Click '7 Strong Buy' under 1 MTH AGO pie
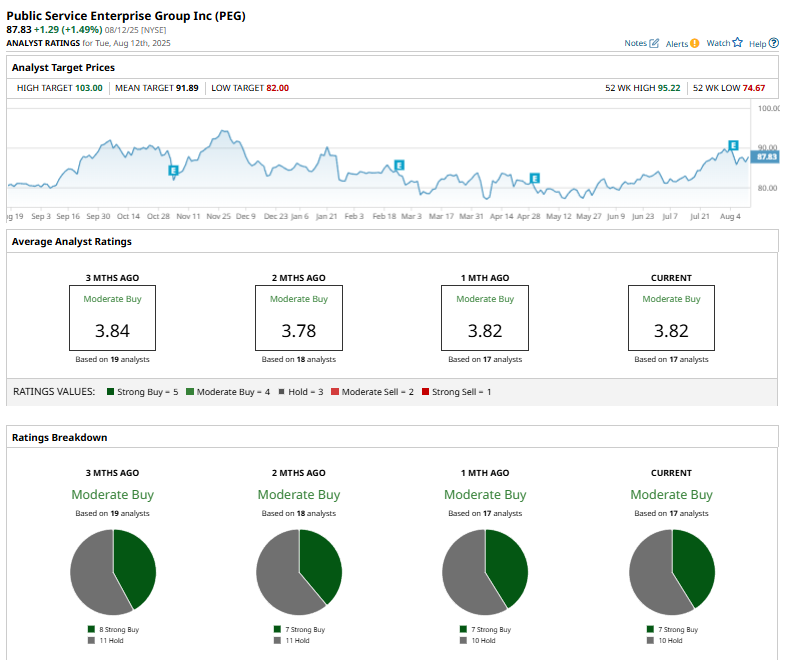 tap(485, 629)
